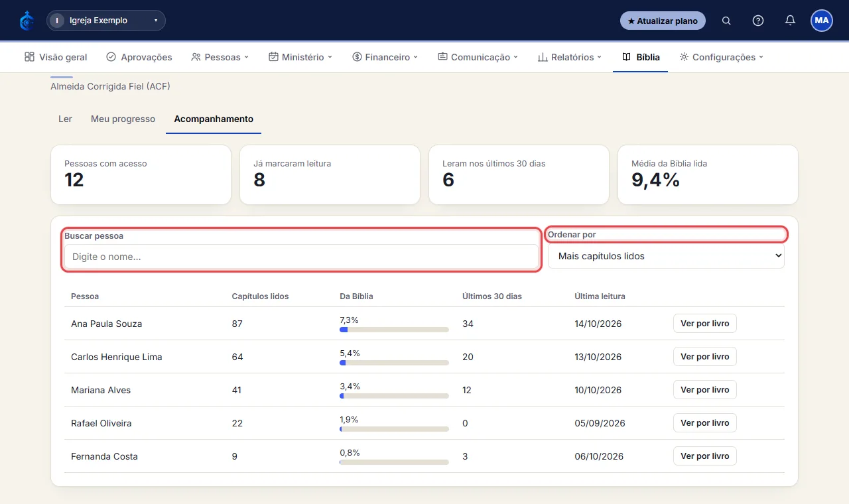Open the MA user avatar menu
Image resolution: width=849 pixels, height=504 pixels.
822,21
